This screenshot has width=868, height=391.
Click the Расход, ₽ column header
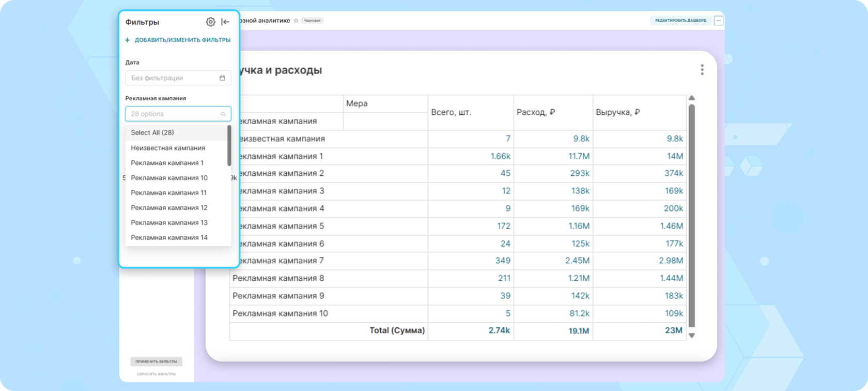pyautogui.click(x=553, y=112)
